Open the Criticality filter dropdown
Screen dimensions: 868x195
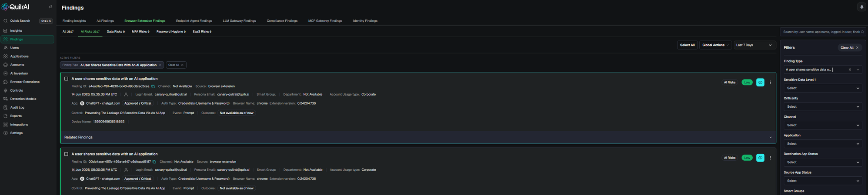point(823,107)
